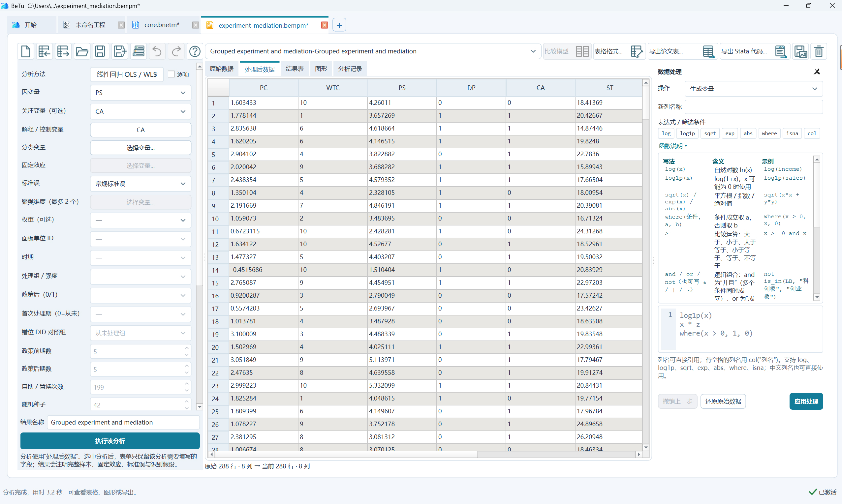
Task: Add a new tab with the plus button
Action: point(339,25)
